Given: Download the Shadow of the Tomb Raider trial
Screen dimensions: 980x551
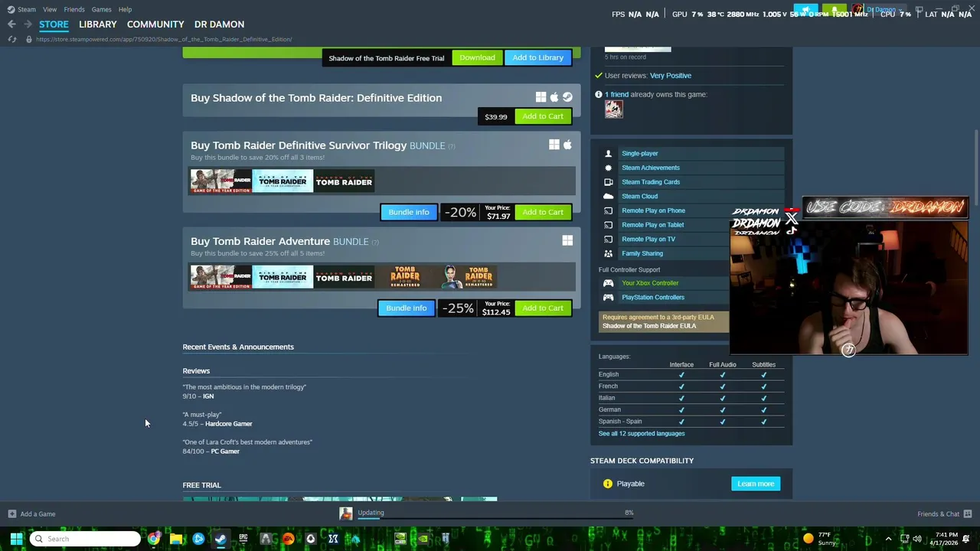Looking at the screenshot, I should click(x=477, y=57).
